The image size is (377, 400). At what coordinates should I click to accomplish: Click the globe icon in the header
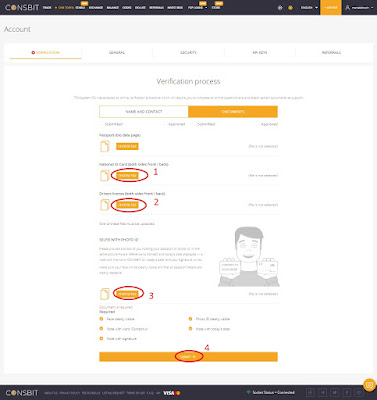[280, 8]
